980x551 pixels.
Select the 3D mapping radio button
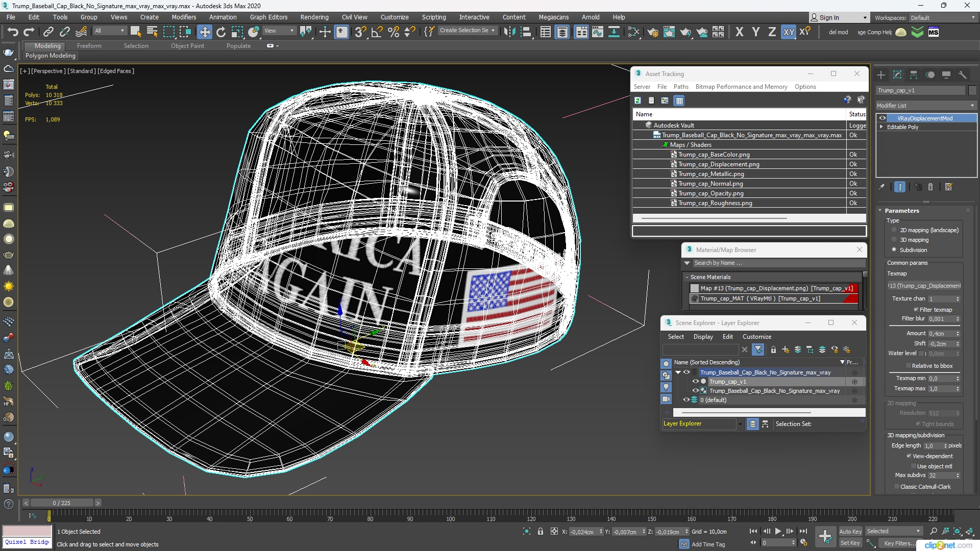click(x=894, y=240)
